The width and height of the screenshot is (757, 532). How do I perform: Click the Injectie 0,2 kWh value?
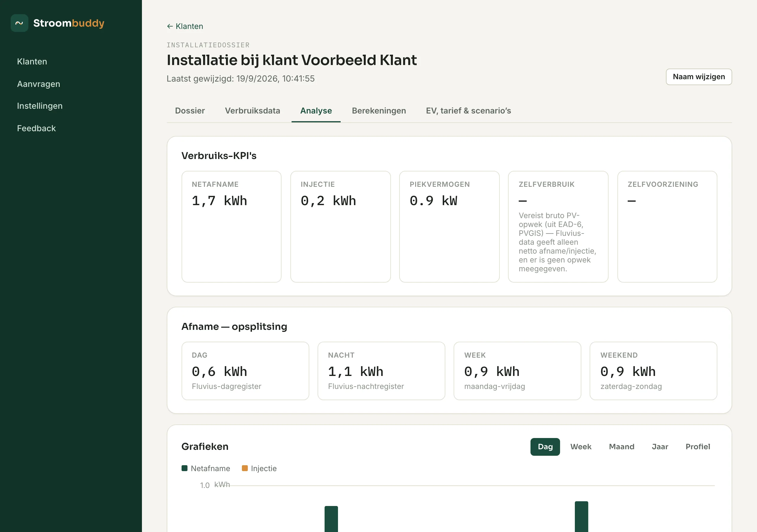(x=328, y=201)
